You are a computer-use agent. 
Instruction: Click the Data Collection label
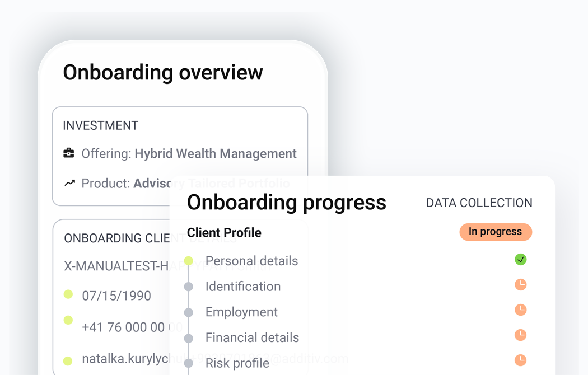click(x=479, y=203)
